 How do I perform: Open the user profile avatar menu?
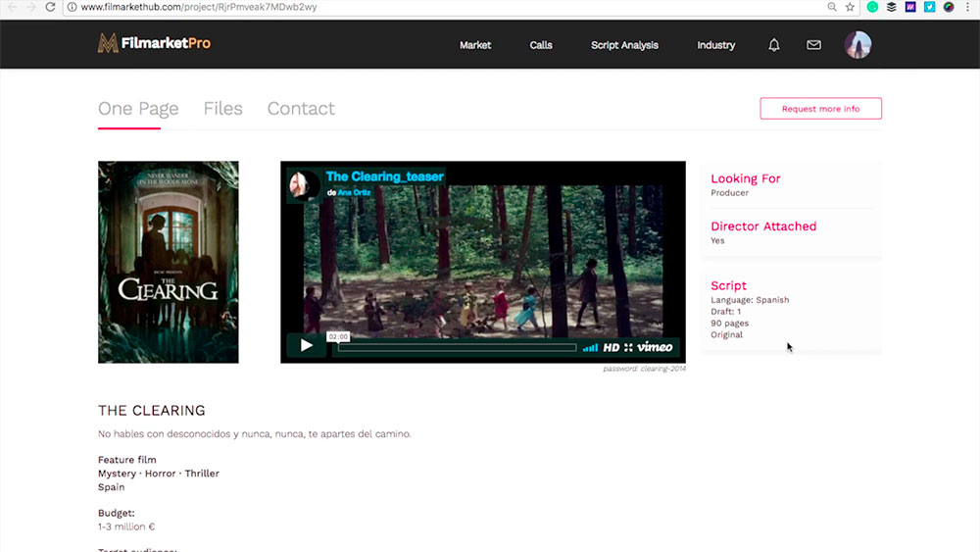[x=858, y=45]
